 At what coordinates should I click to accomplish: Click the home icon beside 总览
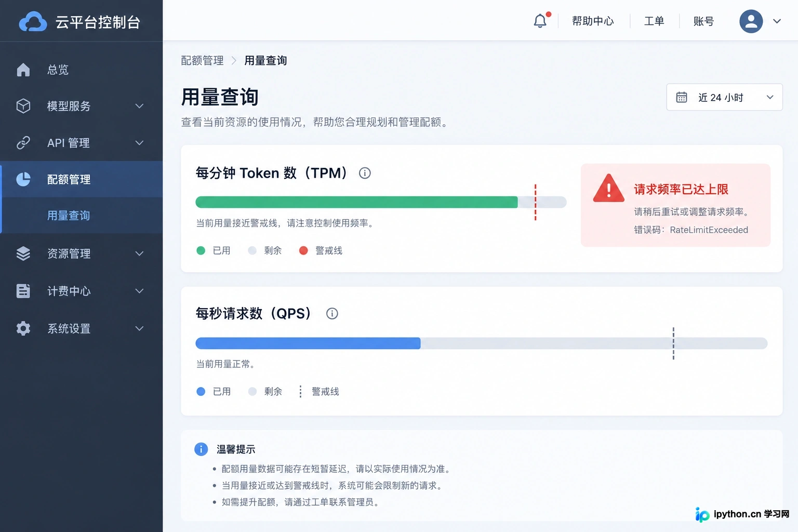click(23, 70)
